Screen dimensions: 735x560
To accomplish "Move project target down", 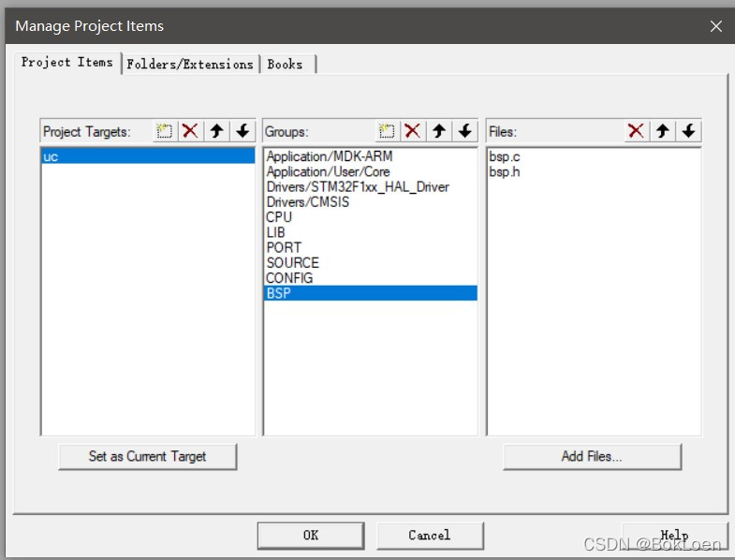I will (x=243, y=131).
